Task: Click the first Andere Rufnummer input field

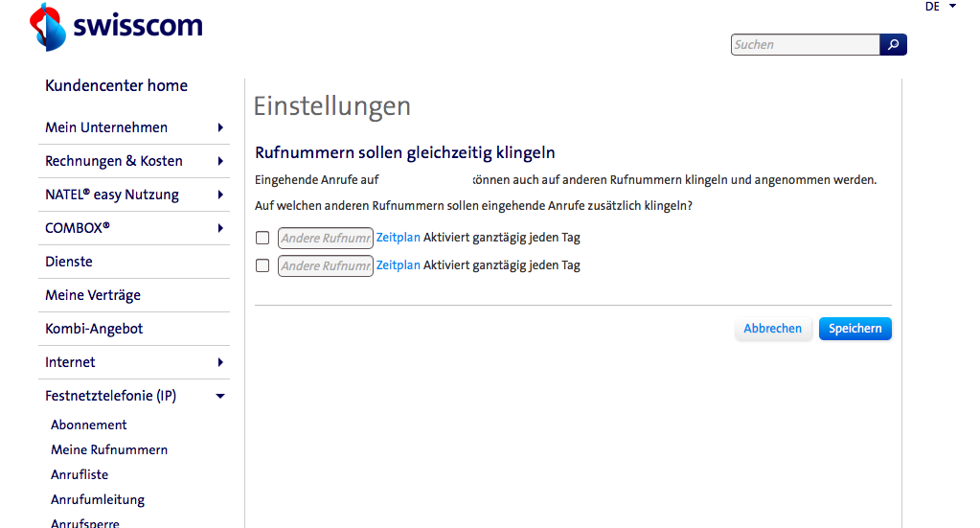Action: [325, 239]
